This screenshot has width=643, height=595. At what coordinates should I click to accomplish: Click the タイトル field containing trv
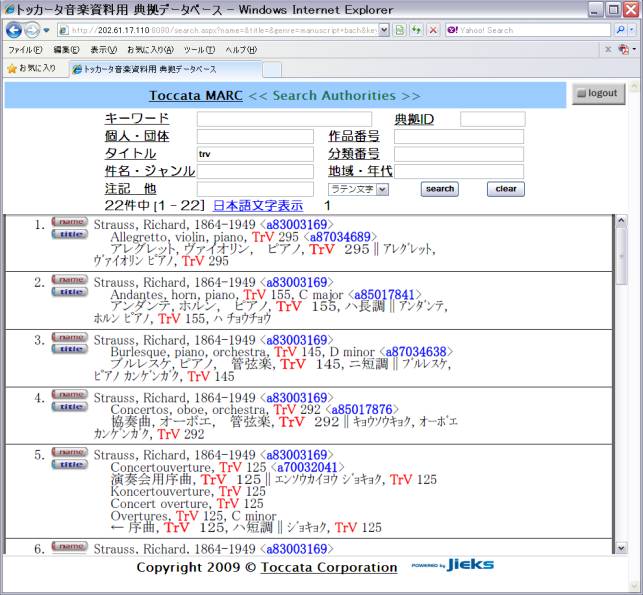pyautogui.click(x=255, y=154)
